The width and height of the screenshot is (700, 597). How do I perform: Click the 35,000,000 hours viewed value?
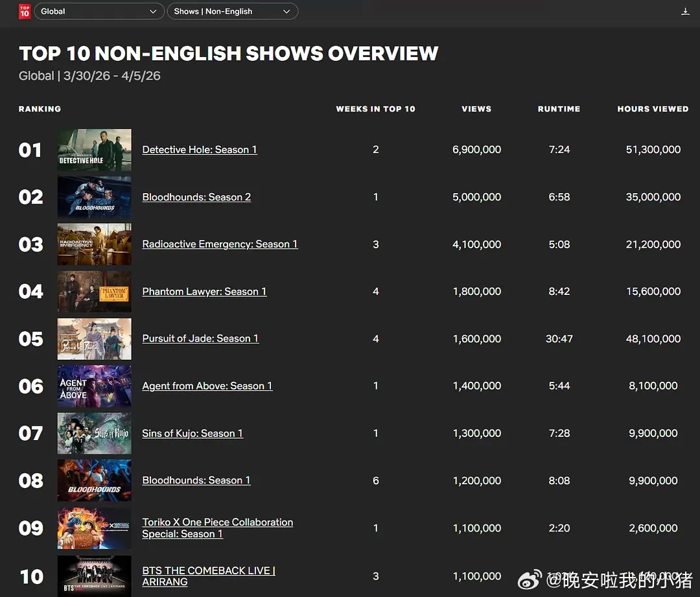point(653,197)
